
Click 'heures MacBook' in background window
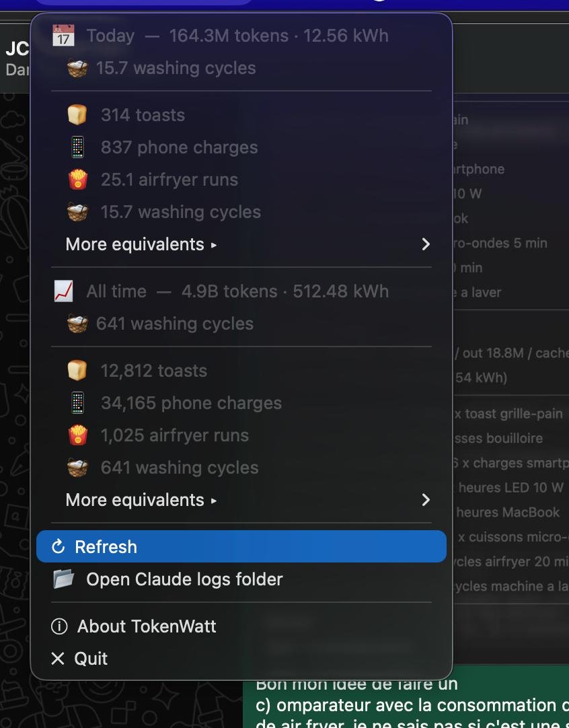point(508,512)
